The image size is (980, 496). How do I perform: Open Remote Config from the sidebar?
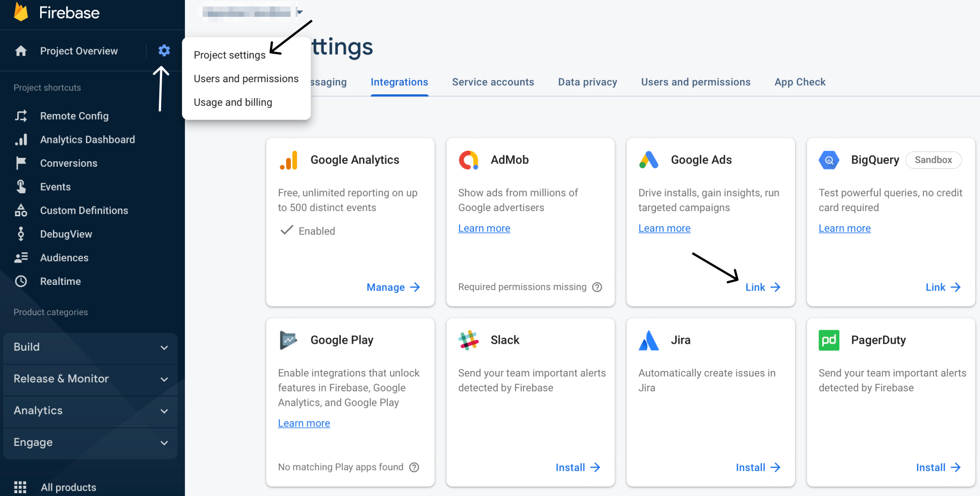pos(74,116)
